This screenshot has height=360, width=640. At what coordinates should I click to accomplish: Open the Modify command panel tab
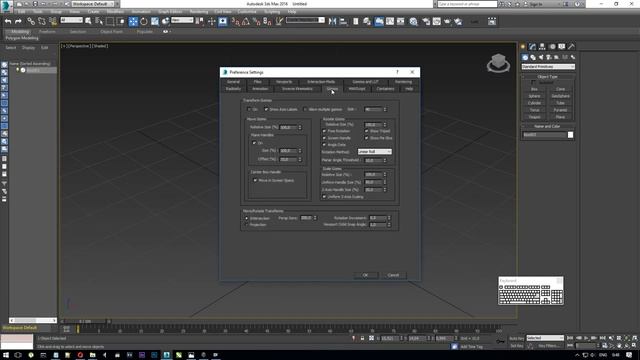[x=532, y=47]
